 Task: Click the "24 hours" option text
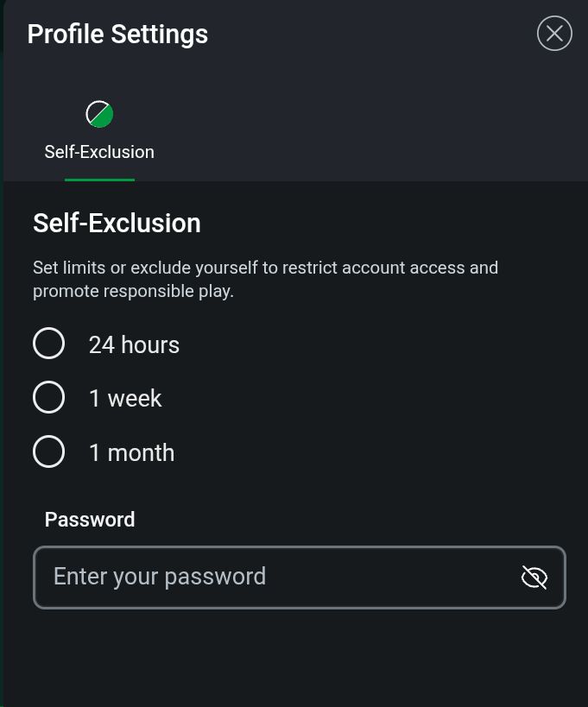[x=134, y=344]
